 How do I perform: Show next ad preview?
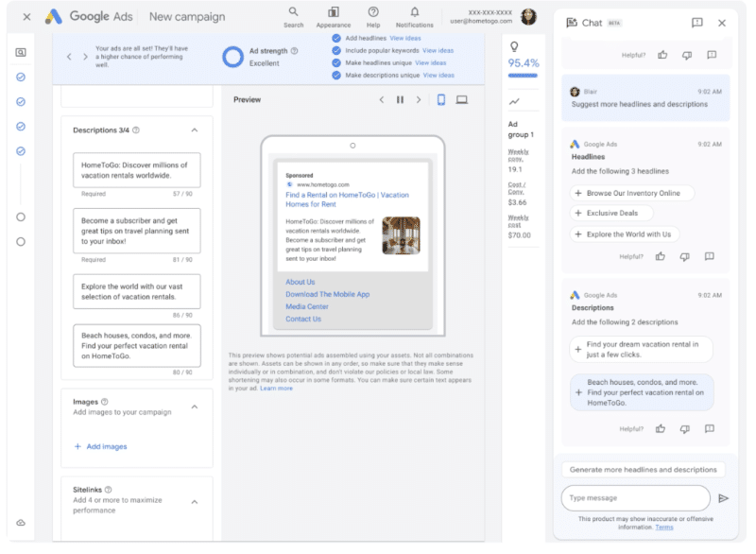[x=419, y=100]
